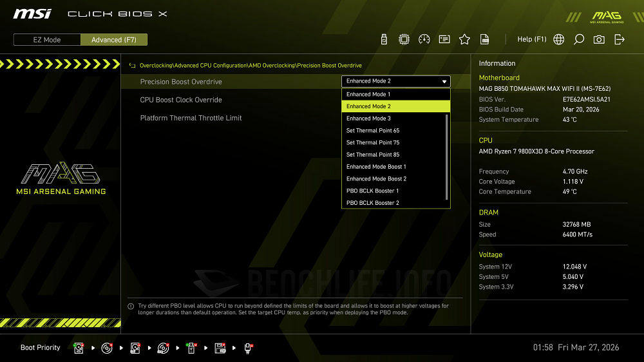Choose Enhanced Mode 1 option

(x=396, y=94)
